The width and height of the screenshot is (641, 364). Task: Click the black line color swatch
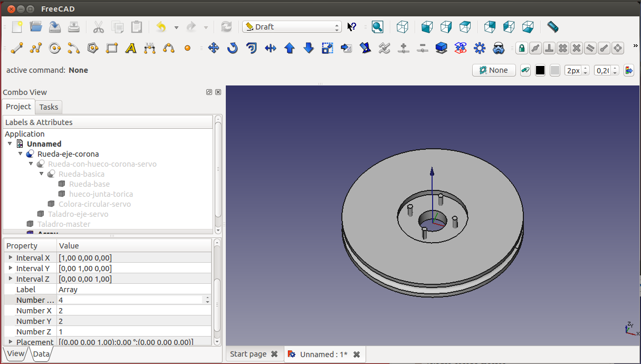pyautogui.click(x=540, y=70)
